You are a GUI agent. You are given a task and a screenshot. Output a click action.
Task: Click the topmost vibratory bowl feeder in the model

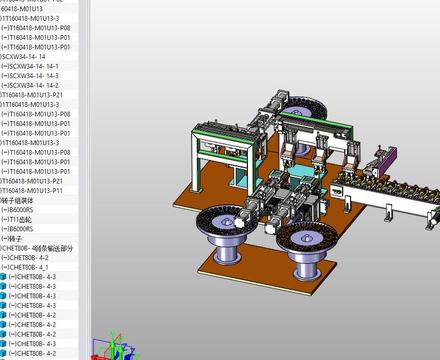pos(303,108)
